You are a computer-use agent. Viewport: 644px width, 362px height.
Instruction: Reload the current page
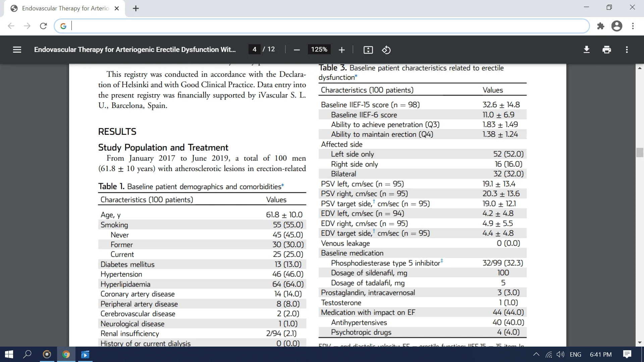[x=43, y=26]
